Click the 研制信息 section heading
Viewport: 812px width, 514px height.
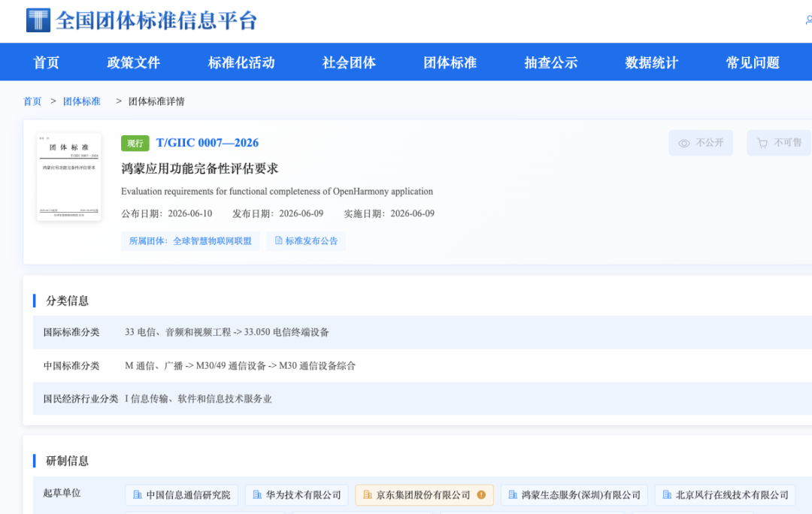point(68,461)
